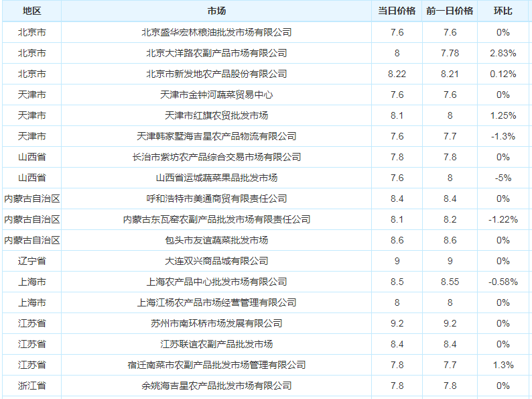Screen dimensions: 532x399
Task: Click the 辽宁省 region cell
Action: pyautogui.click(x=32, y=261)
